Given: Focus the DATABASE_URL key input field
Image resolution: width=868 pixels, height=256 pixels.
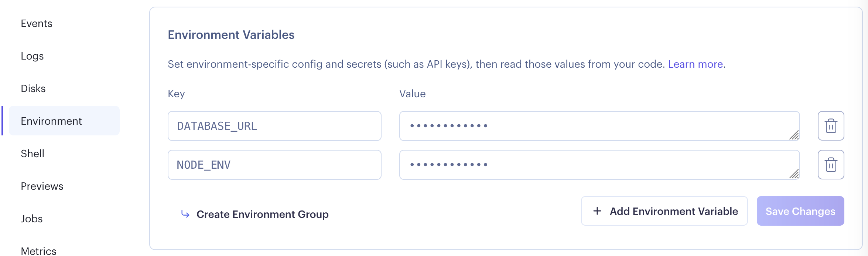Looking at the screenshot, I should (x=274, y=126).
